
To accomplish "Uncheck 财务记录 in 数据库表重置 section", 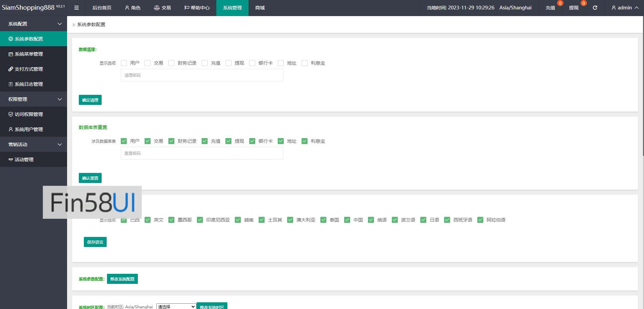I will pyautogui.click(x=171, y=141).
